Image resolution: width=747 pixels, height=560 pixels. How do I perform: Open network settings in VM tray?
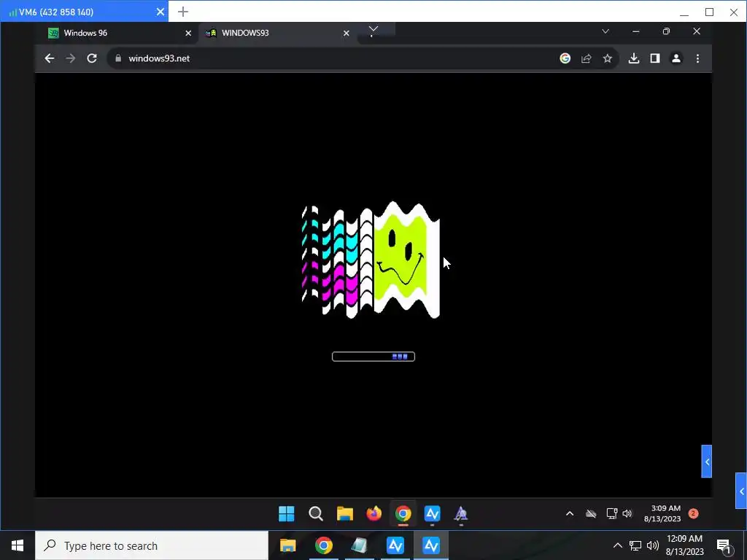(612, 513)
